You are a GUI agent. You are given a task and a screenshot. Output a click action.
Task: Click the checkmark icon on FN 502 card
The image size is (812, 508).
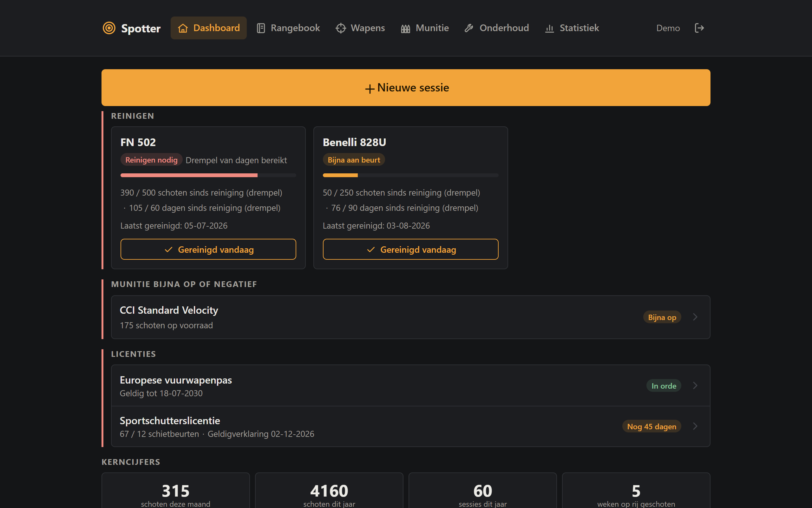(168, 249)
